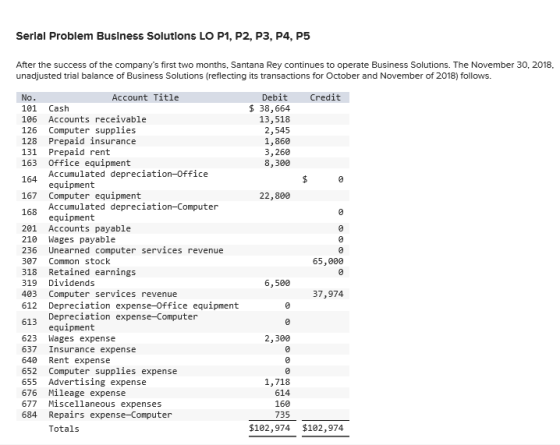Select the Computer supplies expense label
560x445 pixels.
click(x=113, y=371)
